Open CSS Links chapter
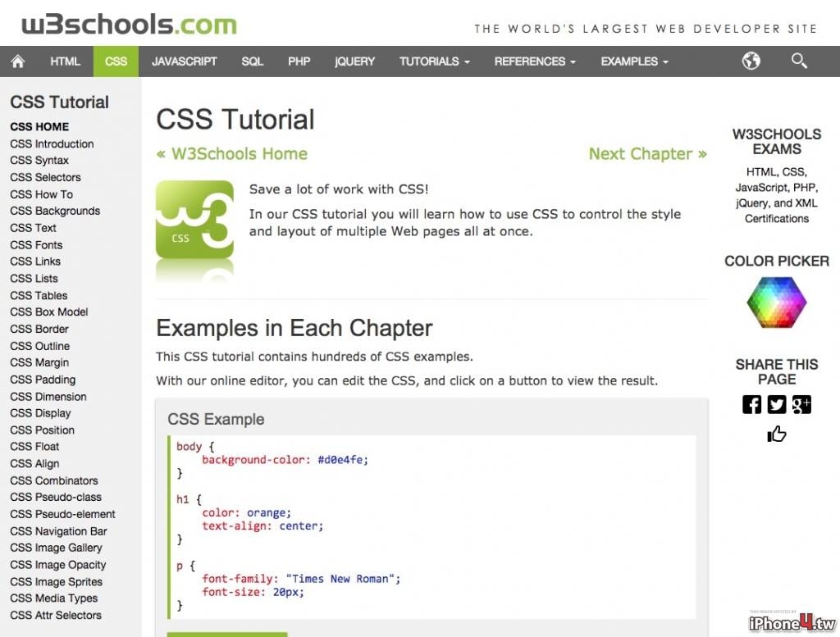 pyautogui.click(x=35, y=262)
